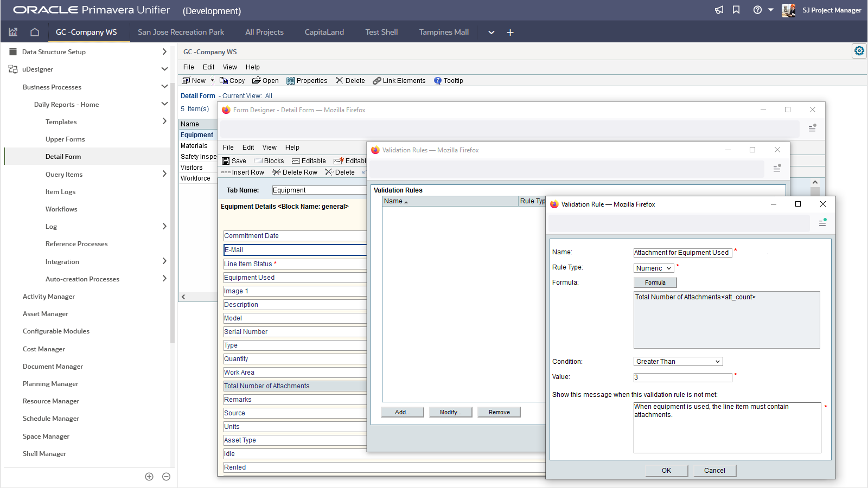The height and width of the screenshot is (488, 868).
Task: Click expand-all plus icon in sidebar
Action: click(149, 477)
